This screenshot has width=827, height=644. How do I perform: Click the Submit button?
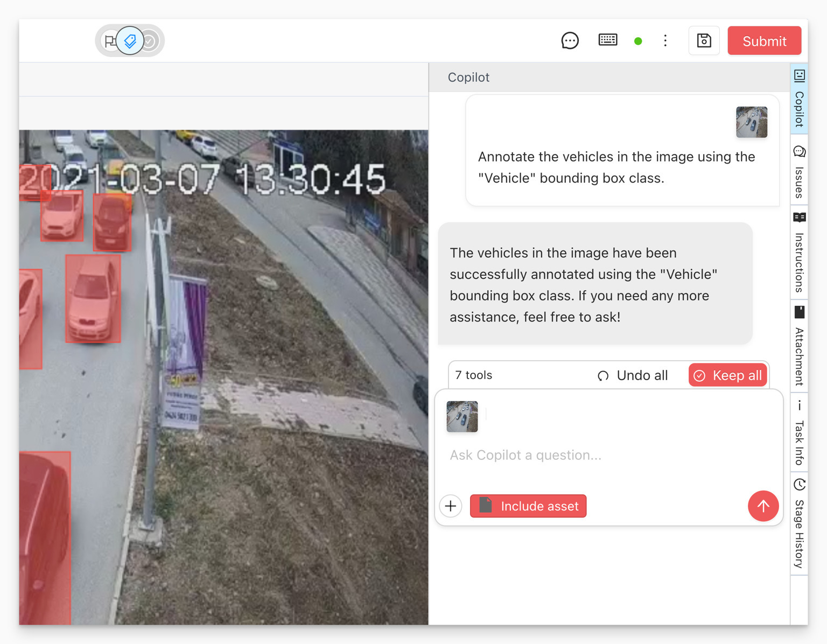click(x=764, y=40)
